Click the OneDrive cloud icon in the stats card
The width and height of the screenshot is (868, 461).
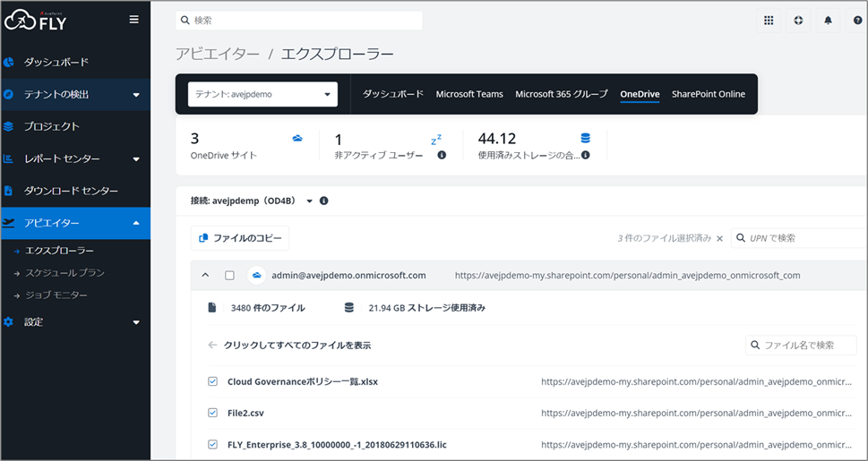coord(297,138)
